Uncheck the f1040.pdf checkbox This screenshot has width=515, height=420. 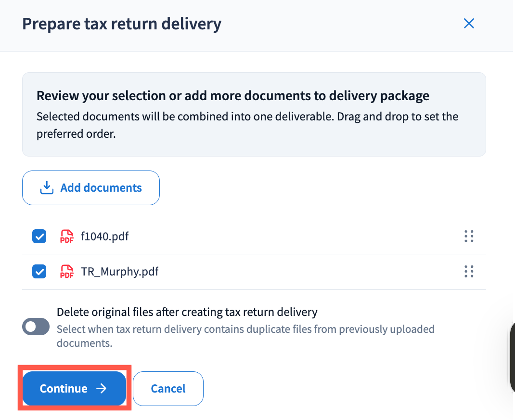(x=39, y=236)
